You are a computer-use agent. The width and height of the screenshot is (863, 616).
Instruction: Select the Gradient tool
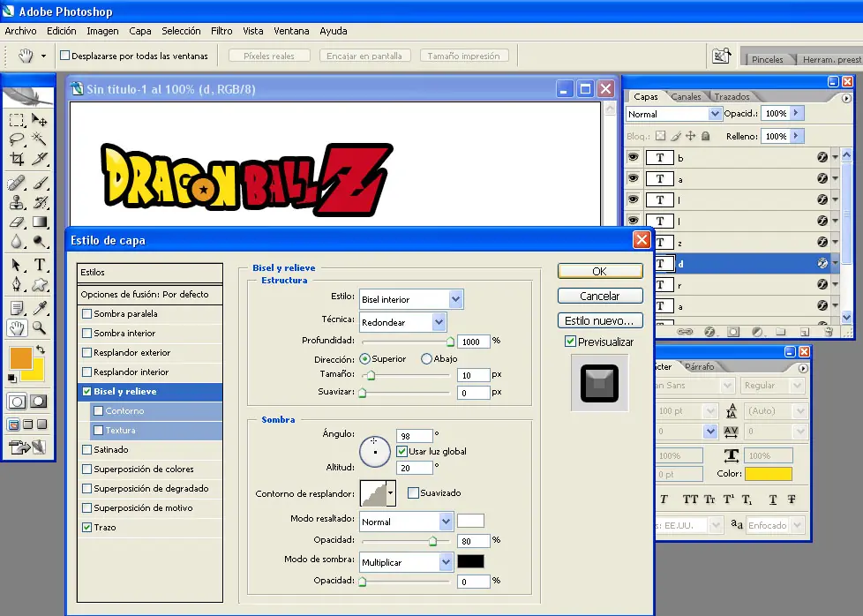click(39, 222)
